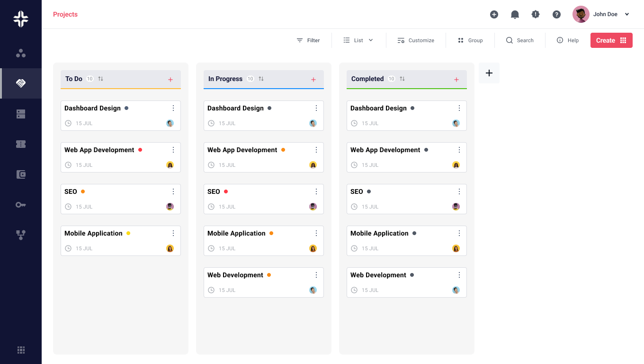The image size is (644, 364).
Task: Toggle sort arrows on Completed column
Action: pos(402,79)
